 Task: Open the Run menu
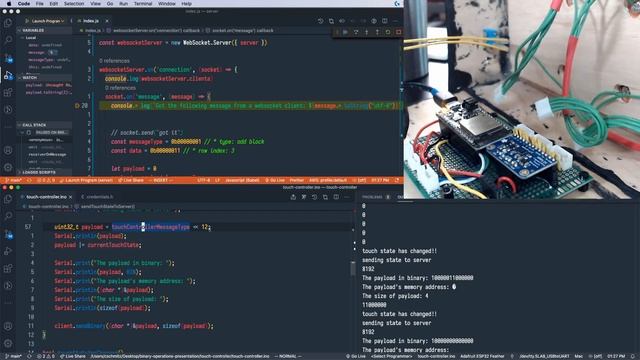[x=123, y=4]
